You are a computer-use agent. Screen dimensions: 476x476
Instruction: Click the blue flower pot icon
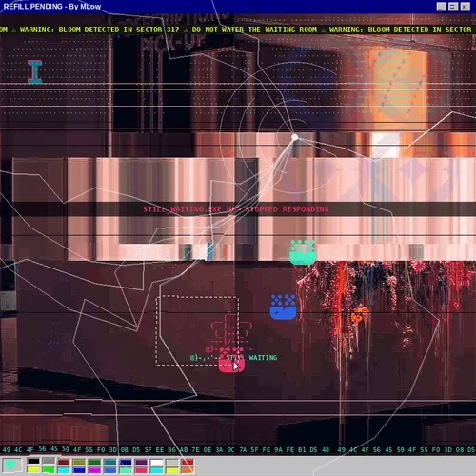(284, 307)
